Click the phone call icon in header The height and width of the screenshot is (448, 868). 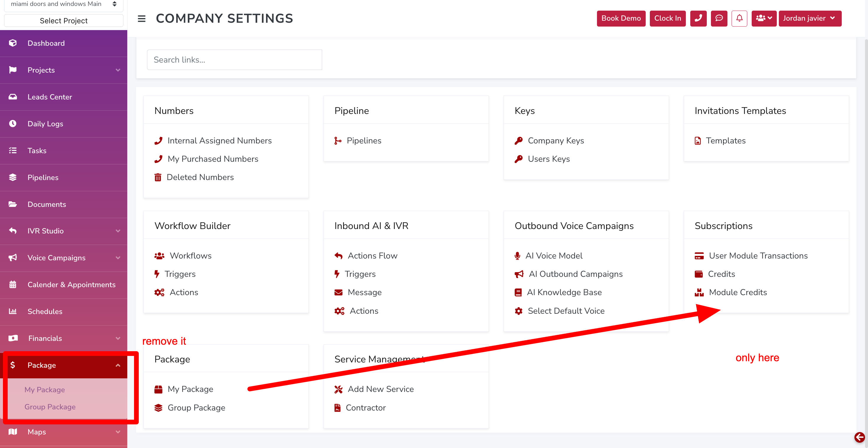click(x=698, y=18)
